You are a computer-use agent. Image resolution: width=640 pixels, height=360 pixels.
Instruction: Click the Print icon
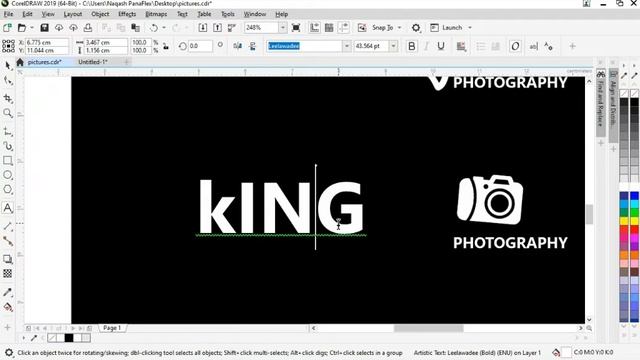(x=88, y=28)
